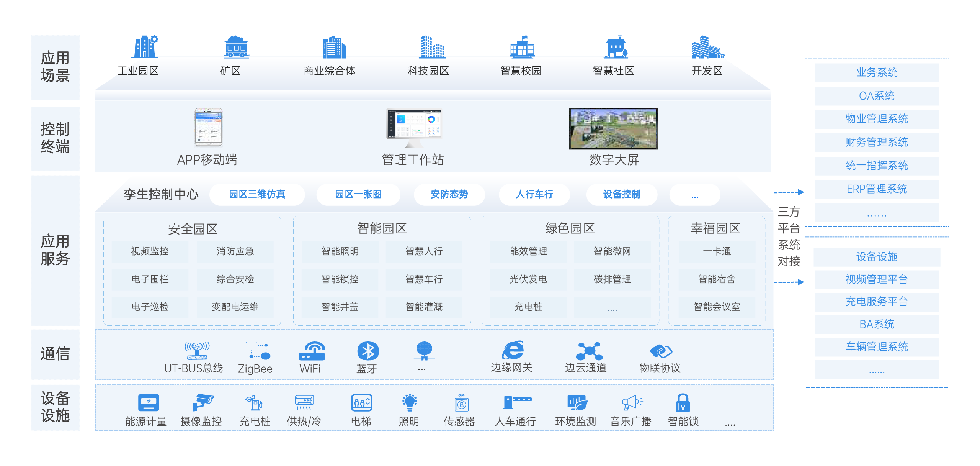Select the 工业园区 building icon

(x=145, y=47)
